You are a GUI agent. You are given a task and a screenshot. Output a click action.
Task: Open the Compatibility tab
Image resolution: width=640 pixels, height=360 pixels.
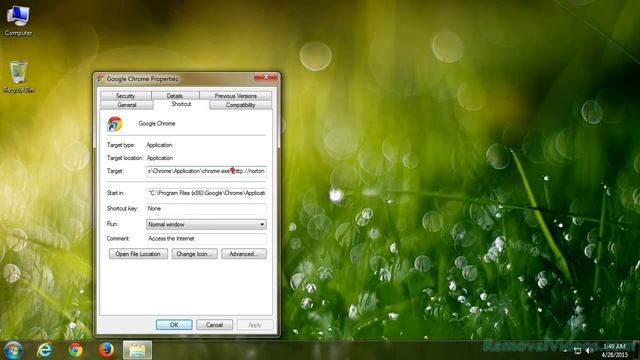[x=240, y=105]
